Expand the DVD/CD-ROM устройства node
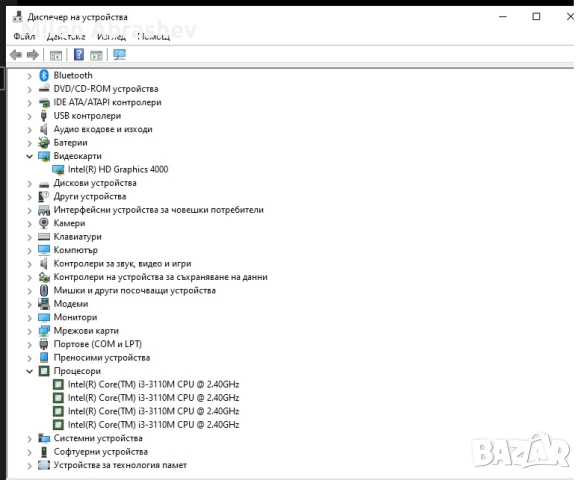582x480 pixels. [29, 89]
